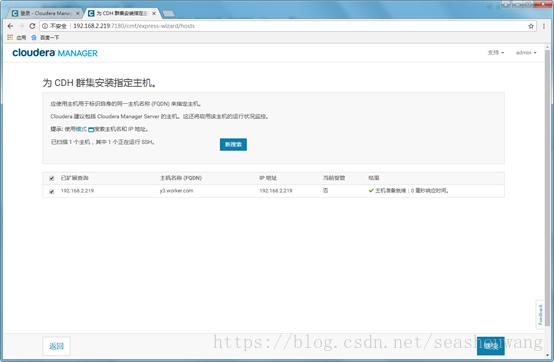Open the vertical Feedback tab

pos(540,315)
